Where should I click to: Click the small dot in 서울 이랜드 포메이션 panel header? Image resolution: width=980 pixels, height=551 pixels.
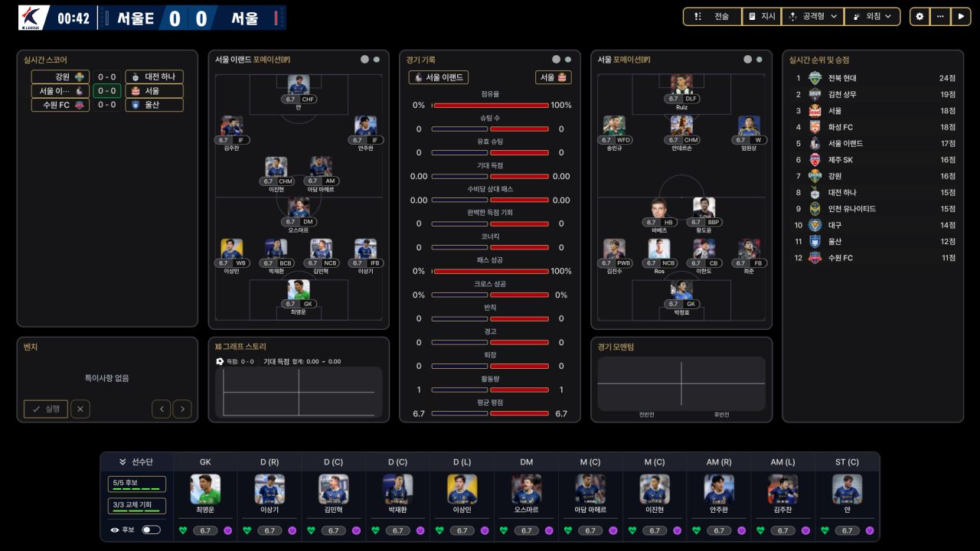tap(377, 60)
